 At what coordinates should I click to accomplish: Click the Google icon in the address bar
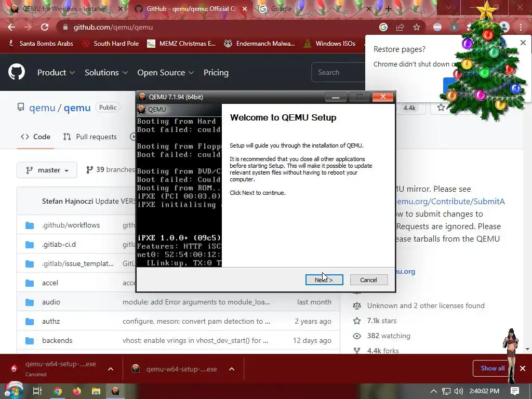(x=383, y=27)
